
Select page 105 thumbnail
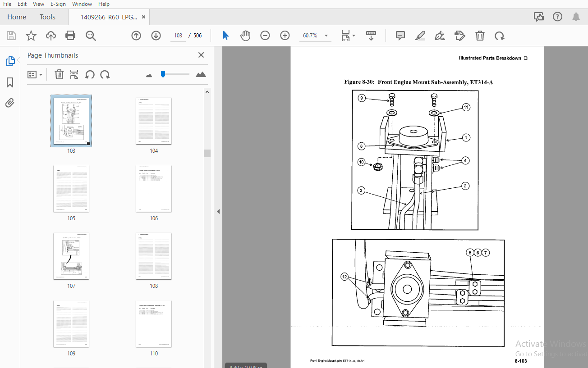pos(71,188)
